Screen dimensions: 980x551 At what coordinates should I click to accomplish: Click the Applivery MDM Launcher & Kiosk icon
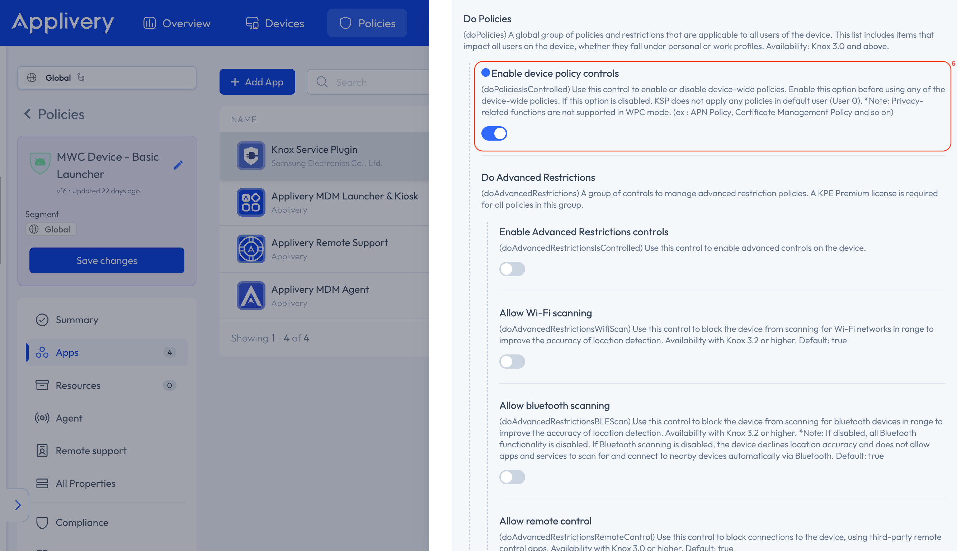(251, 202)
